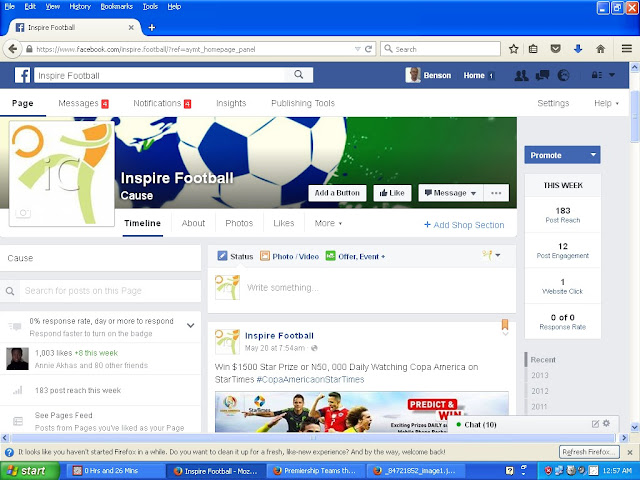Expand the More tab dropdown
The width and height of the screenshot is (640, 480).
328,223
